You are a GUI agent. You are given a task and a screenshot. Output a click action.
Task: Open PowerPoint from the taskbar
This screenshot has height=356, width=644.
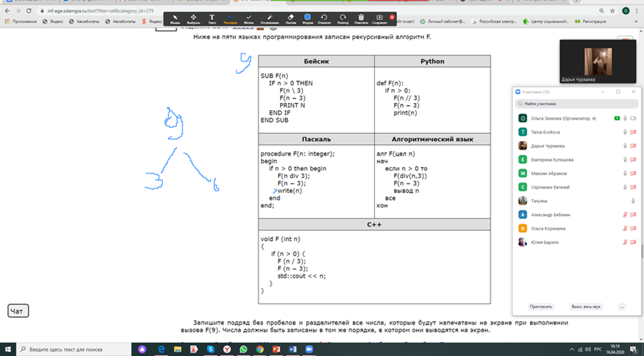tap(276, 349)
